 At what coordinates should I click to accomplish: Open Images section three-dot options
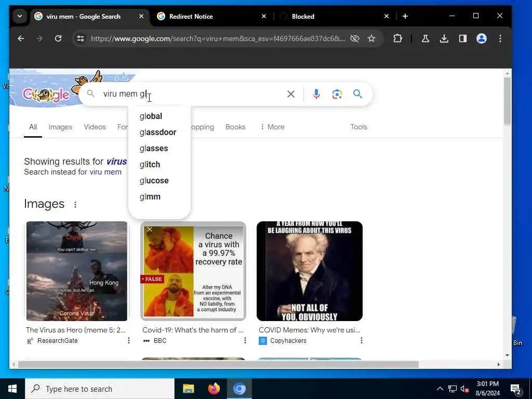coord(75,205)
